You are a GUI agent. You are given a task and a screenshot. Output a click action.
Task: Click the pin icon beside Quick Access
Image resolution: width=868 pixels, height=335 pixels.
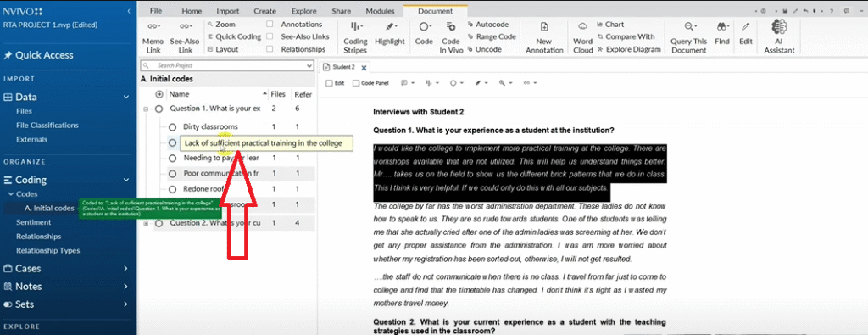click(8, 55)
